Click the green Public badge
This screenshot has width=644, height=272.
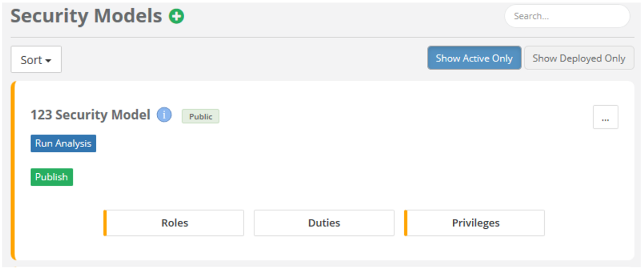point(201,116)
